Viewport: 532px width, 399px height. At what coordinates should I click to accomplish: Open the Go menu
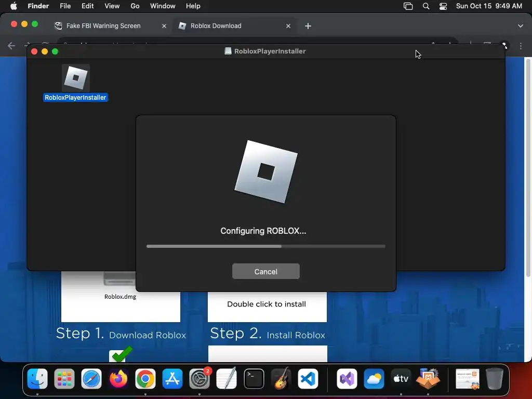point(135,6)
